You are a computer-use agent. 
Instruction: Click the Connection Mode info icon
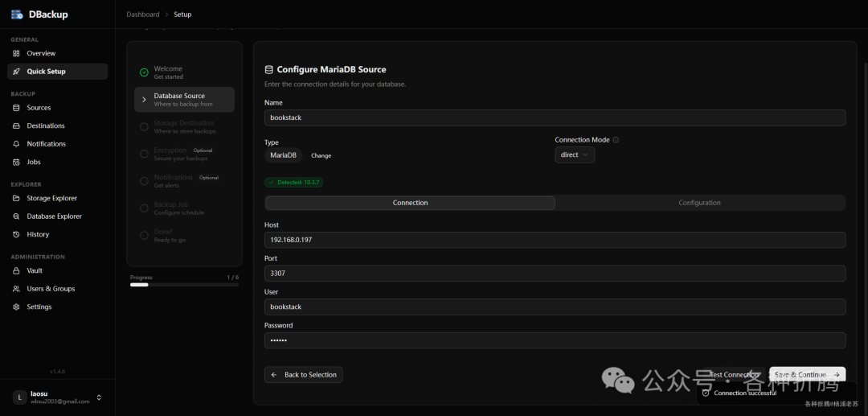tap(616, 140)
